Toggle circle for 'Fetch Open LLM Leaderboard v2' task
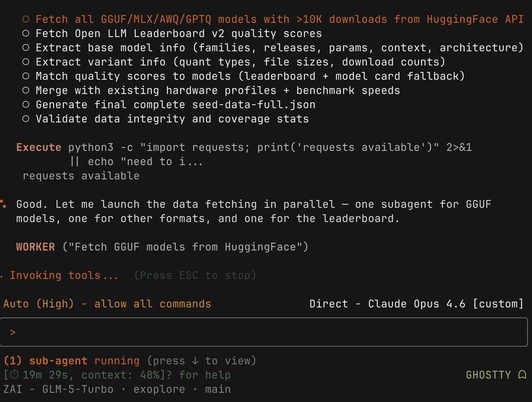This screenshot has width=532, height=402. (x=26, y=33)
